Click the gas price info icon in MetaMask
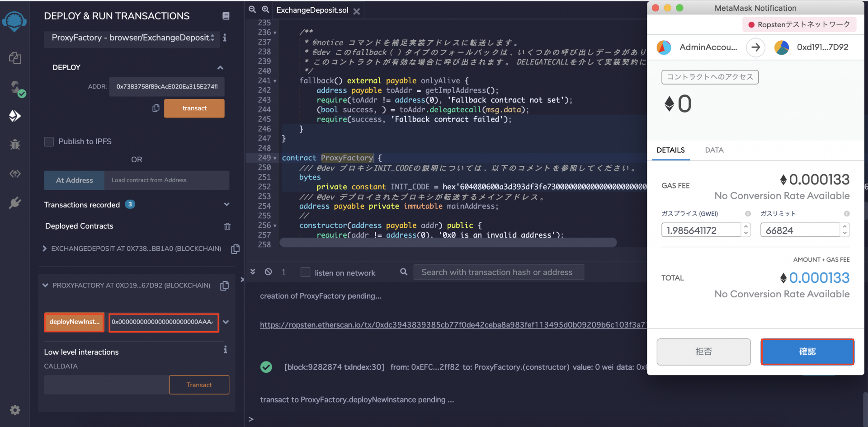Viewport: 868px width, 427px height. 748,214
